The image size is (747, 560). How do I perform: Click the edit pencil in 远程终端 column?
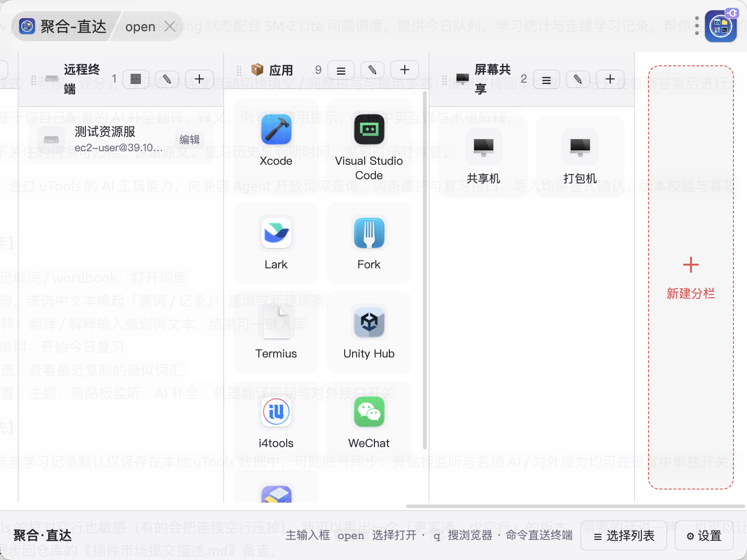(167, 79)
